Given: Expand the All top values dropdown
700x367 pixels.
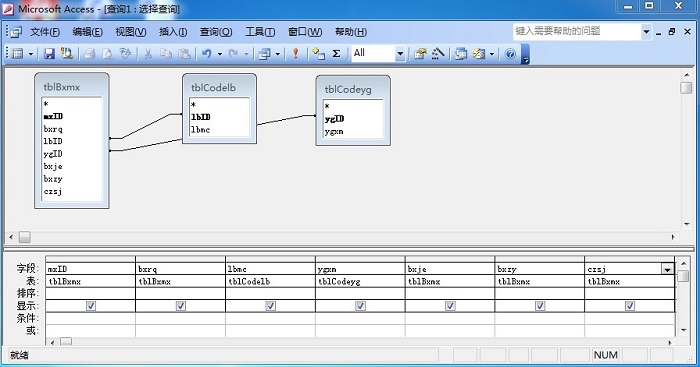Looking at the screenshot, I should tap(400, 54).
